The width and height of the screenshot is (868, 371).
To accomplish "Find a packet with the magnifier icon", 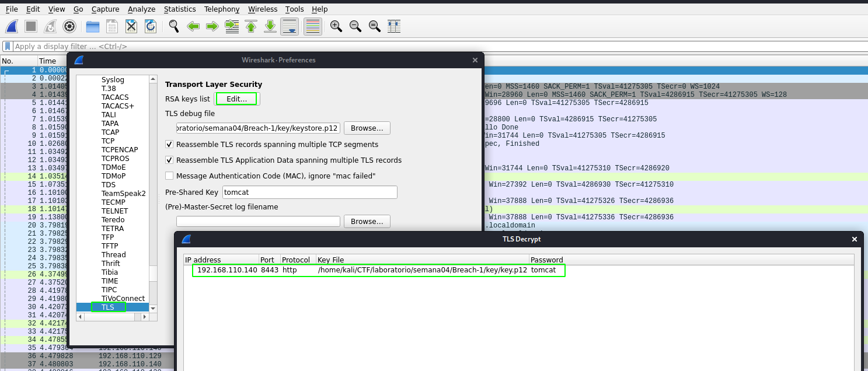I will pyautogui.click(x=173, y=26).
